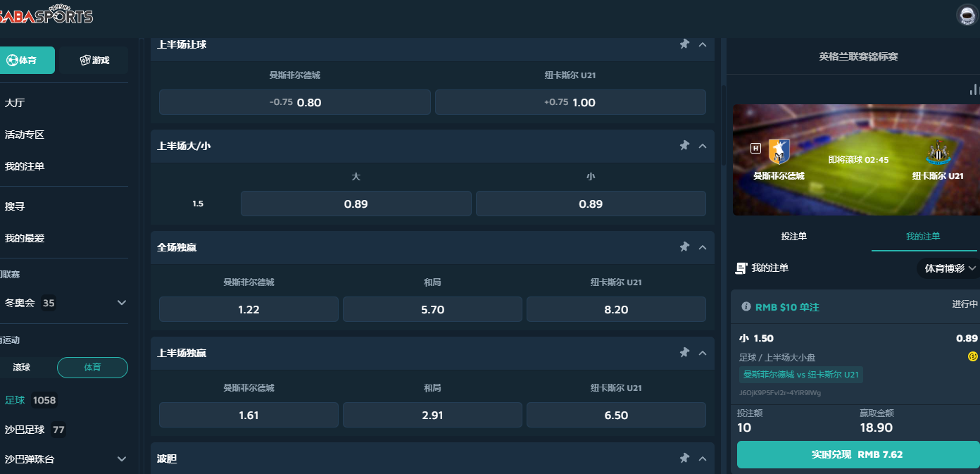Open the user avatar icon in the header
The width and height of the screenshot is (980, 474).
point(968,15)
